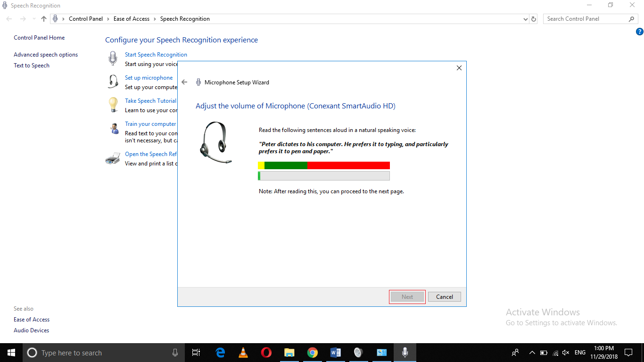The width and height of the screenshot is (644, 362).
Task: Open VLC media player from taskbar
Action: click(x=243, y=352)
